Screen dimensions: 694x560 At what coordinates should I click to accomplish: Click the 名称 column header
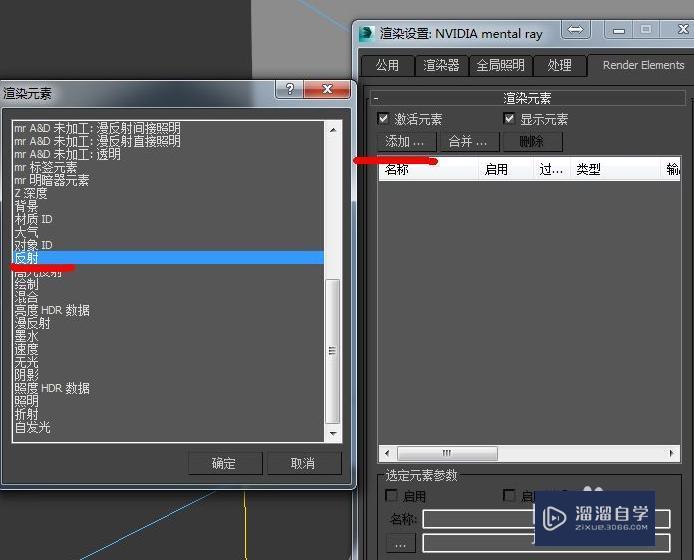(x=428, y=169)
